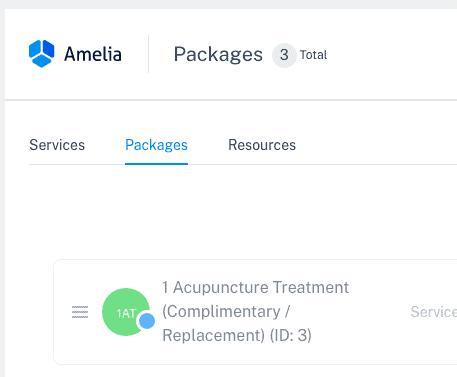This screenshot has width=457, height=377.
Task: Click the word Treatment in the package title
Action: 311,287
